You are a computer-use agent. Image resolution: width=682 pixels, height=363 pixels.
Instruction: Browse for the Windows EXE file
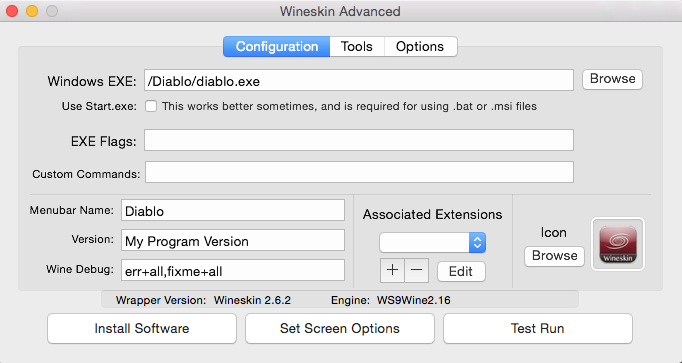coord(612,79)
